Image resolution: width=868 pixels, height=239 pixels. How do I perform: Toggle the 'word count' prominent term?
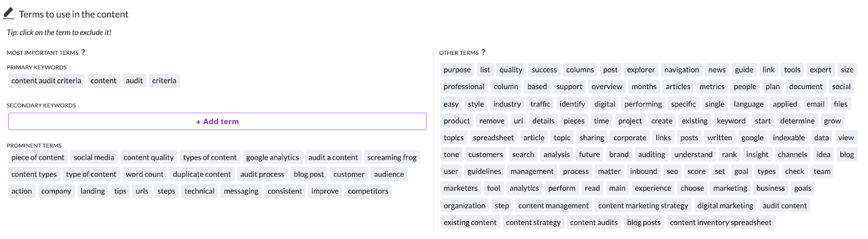pyautogui.click(x=144, y=174)
